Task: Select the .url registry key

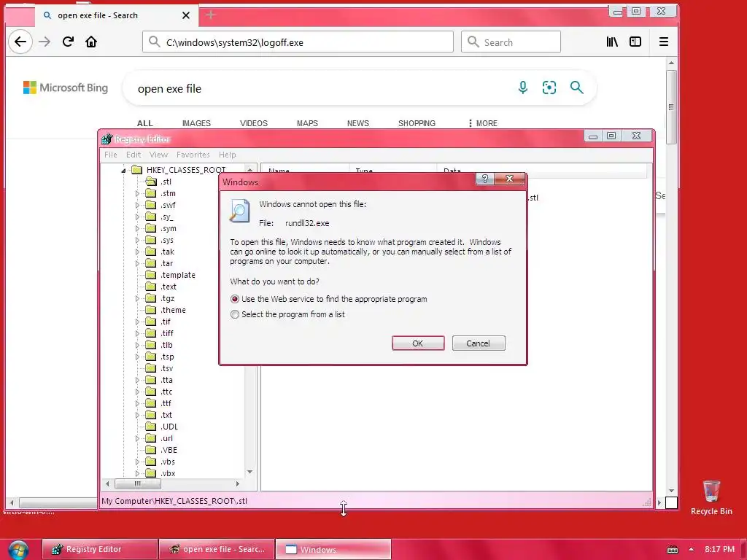Action: click(166, 438)
